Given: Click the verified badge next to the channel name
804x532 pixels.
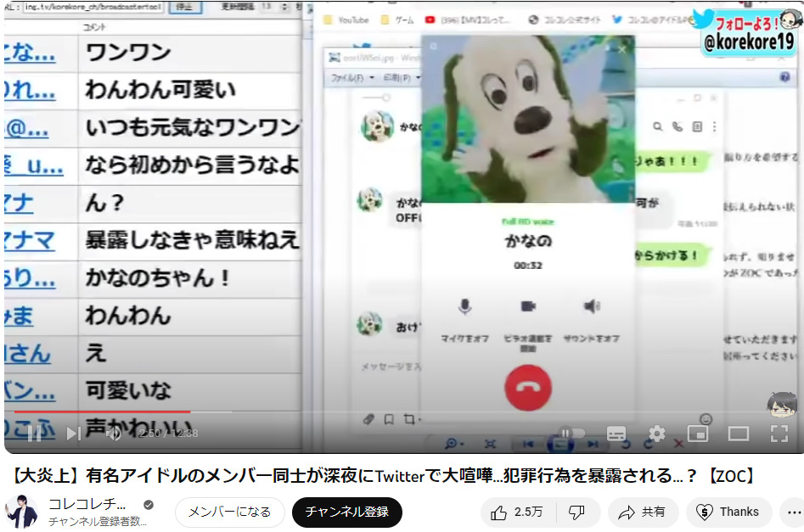Looking at the screenshot, I should (x=149, y=505).
